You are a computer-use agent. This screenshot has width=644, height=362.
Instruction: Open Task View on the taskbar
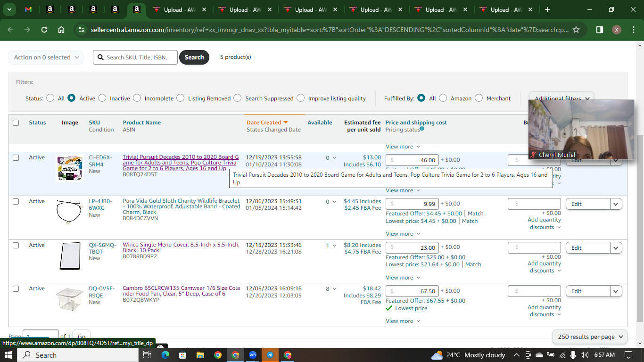click(147, 355)
